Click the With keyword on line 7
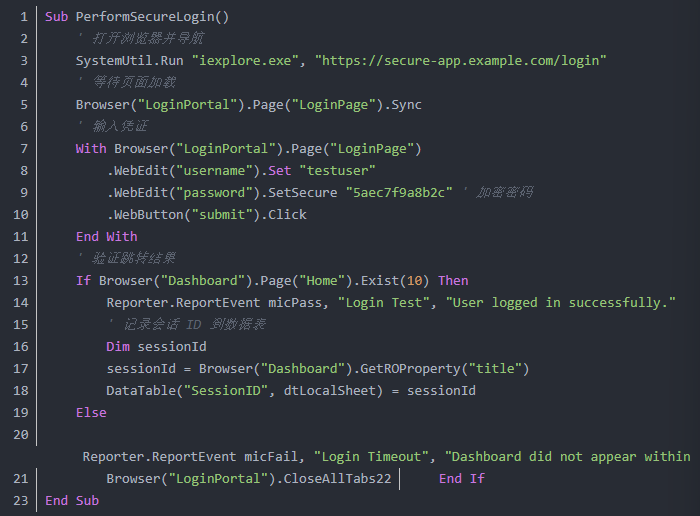Screen dimensions: 700x516 (x=91, y=149)
